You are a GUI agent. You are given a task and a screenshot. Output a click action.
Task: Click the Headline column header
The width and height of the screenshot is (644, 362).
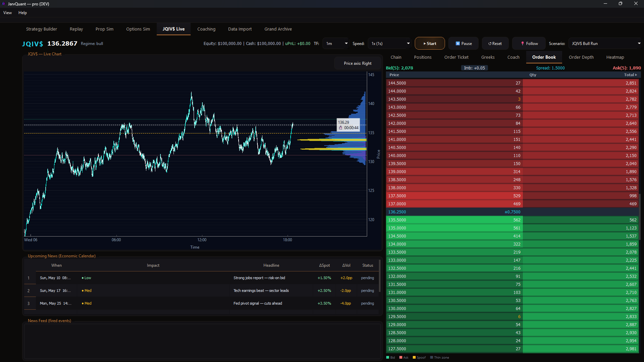pyautogui.click(x=271, y=265)
